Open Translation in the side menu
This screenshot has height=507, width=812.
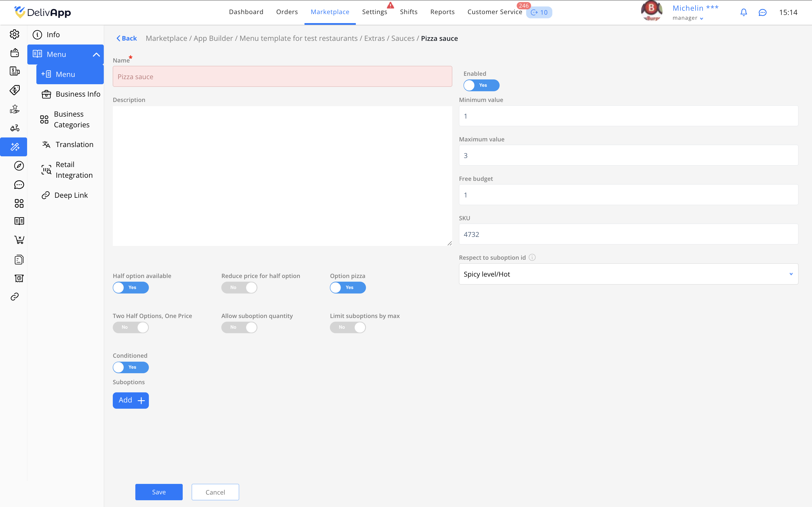74,144
